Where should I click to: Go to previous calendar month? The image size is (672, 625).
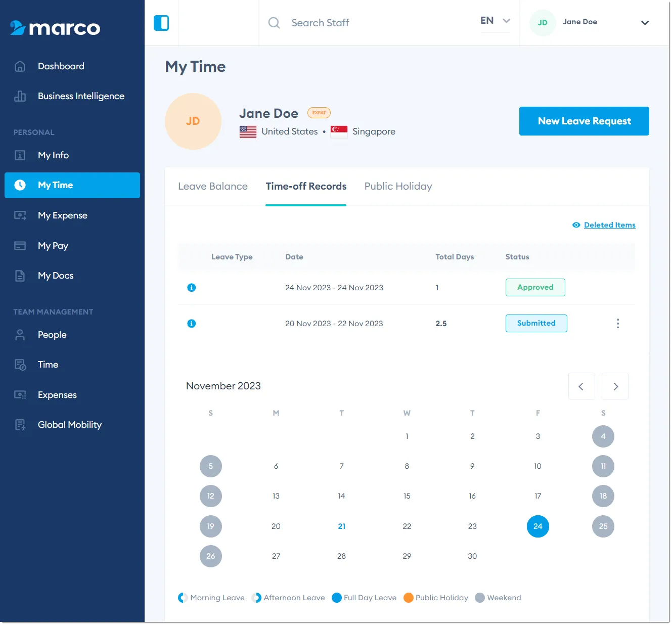tap(581, 386)
